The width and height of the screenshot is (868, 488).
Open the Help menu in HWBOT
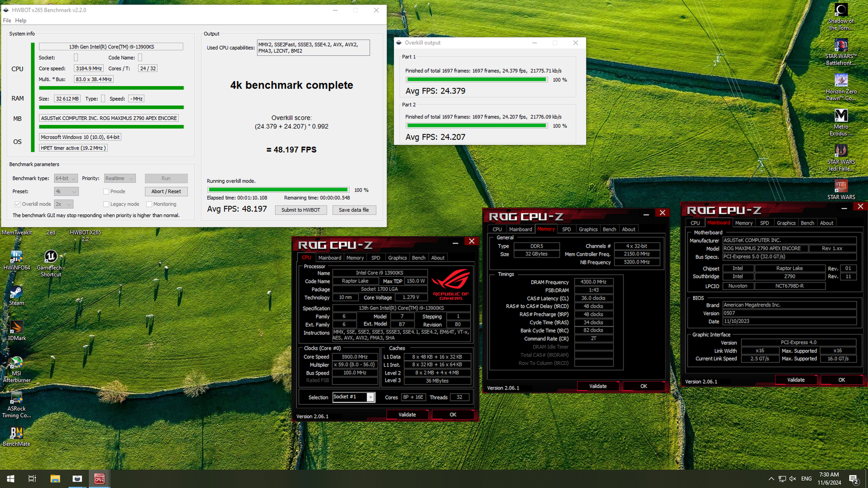point(21,20)
